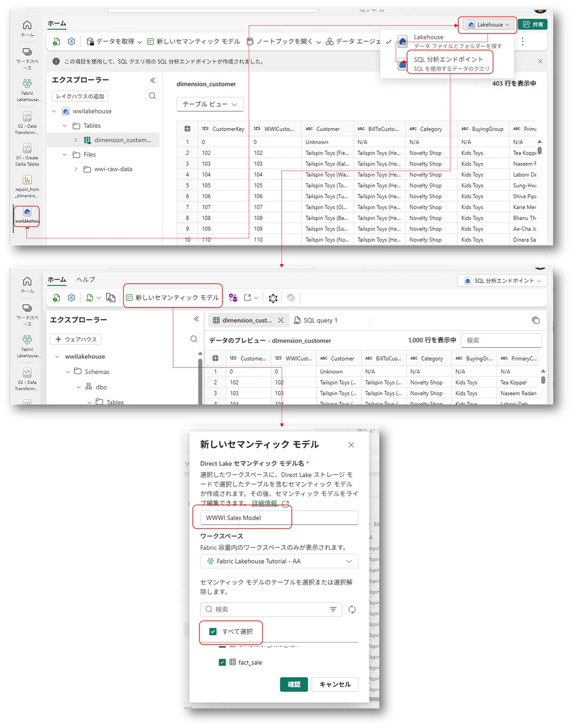Image resolution: width=573 pixels, height=728 pixels.
Task: Close the 新しいセマンティック モデル dialog
Action: pos(351,445)
